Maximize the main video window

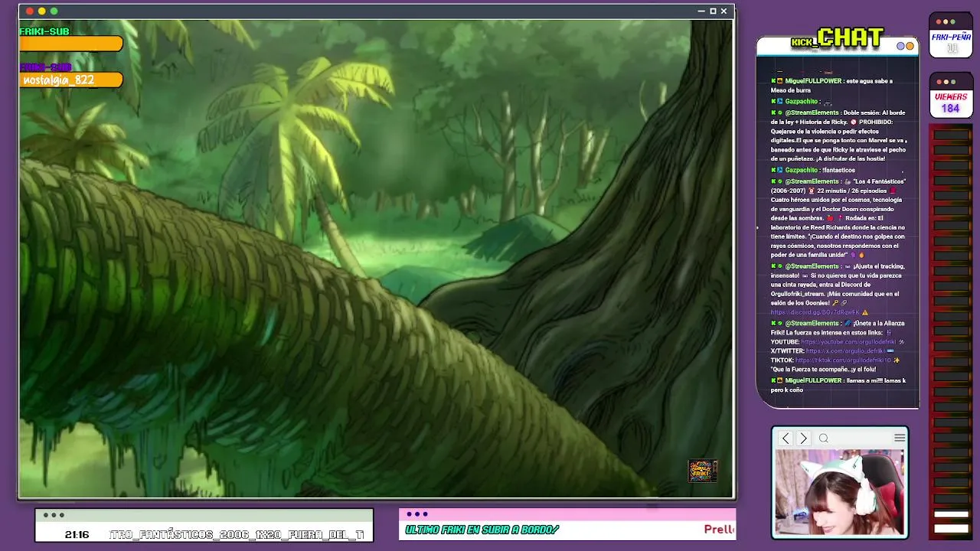tap(713, 11)
